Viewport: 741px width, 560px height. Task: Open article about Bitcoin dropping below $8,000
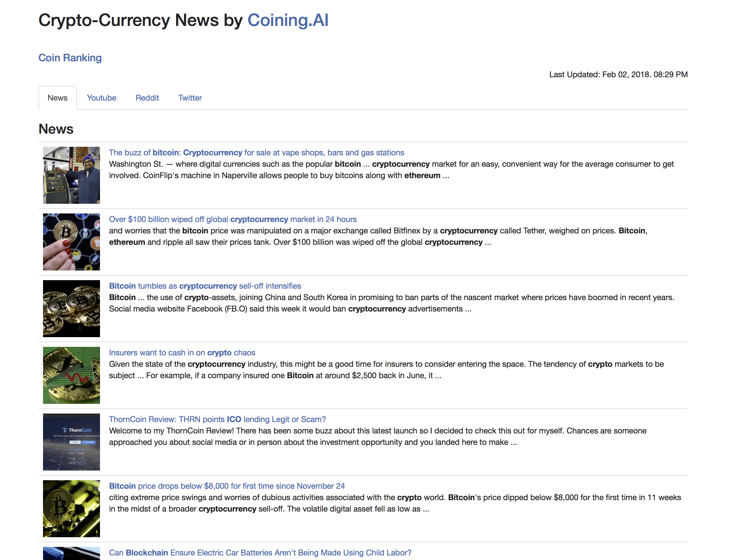227,486
